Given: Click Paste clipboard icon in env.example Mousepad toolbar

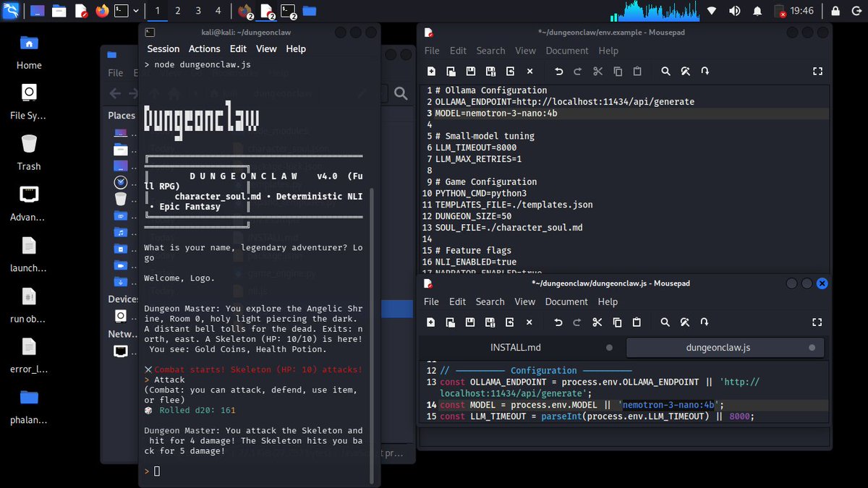Looking at the screenshot, I should pos(637,71).
